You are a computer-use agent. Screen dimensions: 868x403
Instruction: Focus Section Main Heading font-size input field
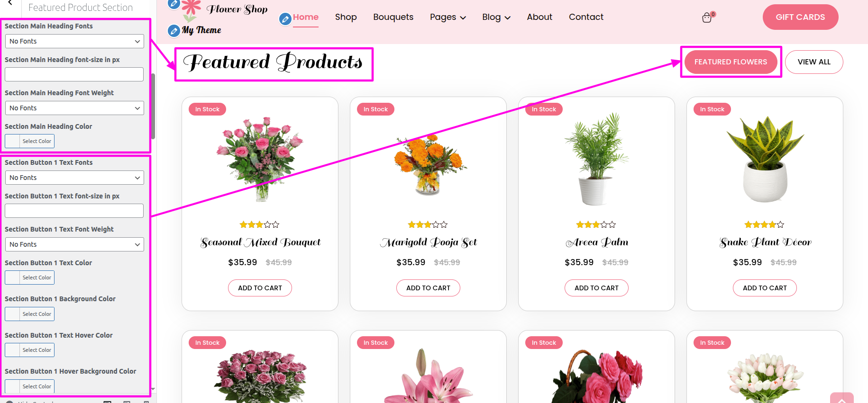(74, 74)
